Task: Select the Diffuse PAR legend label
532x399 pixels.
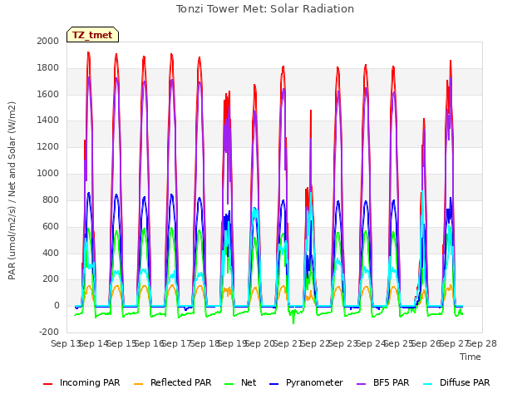Action: click(x=465, y=382)
